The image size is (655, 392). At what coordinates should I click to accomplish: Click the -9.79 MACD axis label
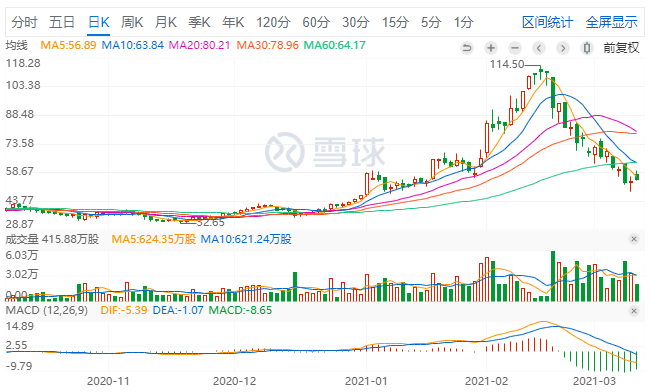(19, 366)
